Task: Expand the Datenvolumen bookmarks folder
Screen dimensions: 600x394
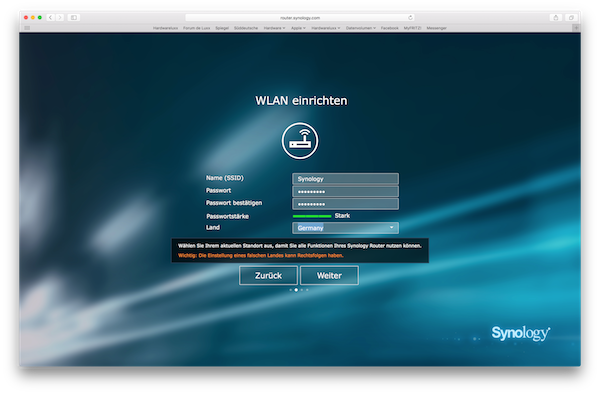Action: click(x=361, y=28)
